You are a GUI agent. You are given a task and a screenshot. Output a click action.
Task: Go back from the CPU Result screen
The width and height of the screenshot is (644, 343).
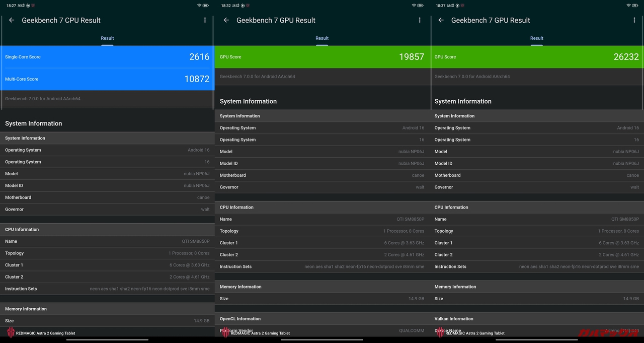12,20
